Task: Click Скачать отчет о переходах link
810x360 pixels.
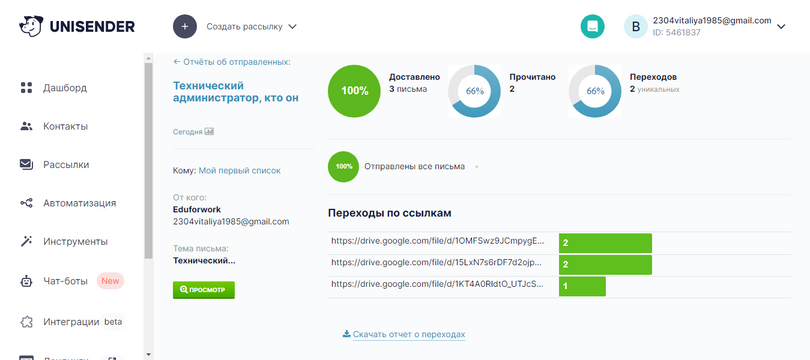Action: [x=409, y=334]
